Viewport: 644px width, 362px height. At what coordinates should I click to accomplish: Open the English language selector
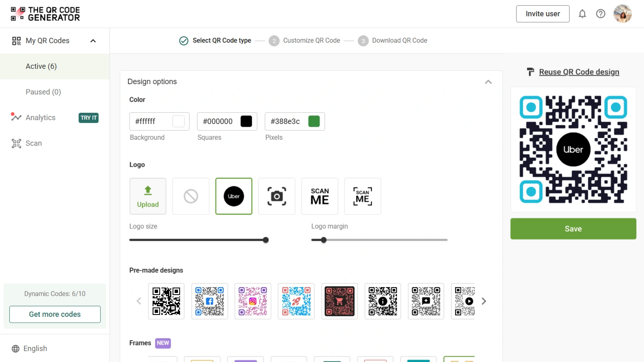[x=30, y=348]
